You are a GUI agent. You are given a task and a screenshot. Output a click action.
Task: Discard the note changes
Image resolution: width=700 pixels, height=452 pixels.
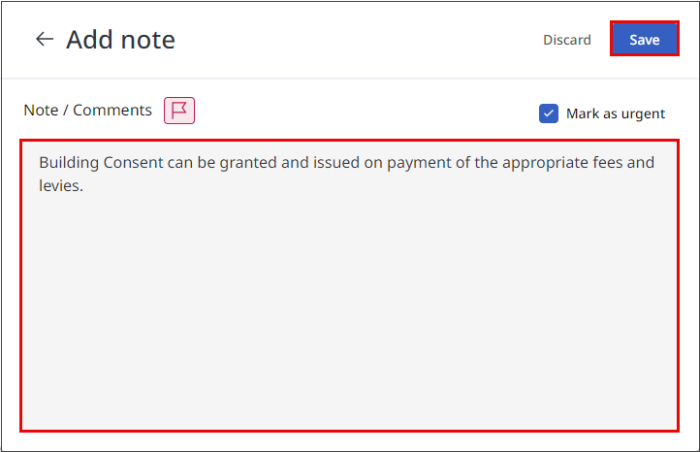567,40
